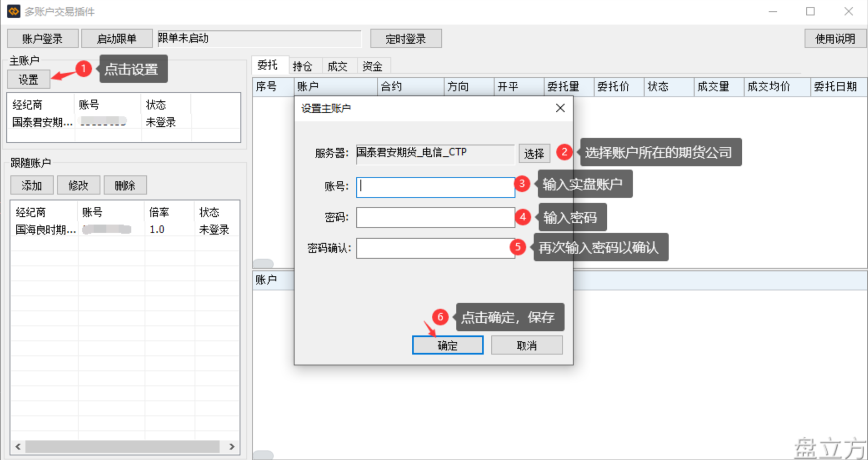Close the 设置主账户 dialog with the X
Viewport: 868px width, 460px height.
[x=560, y=108]
